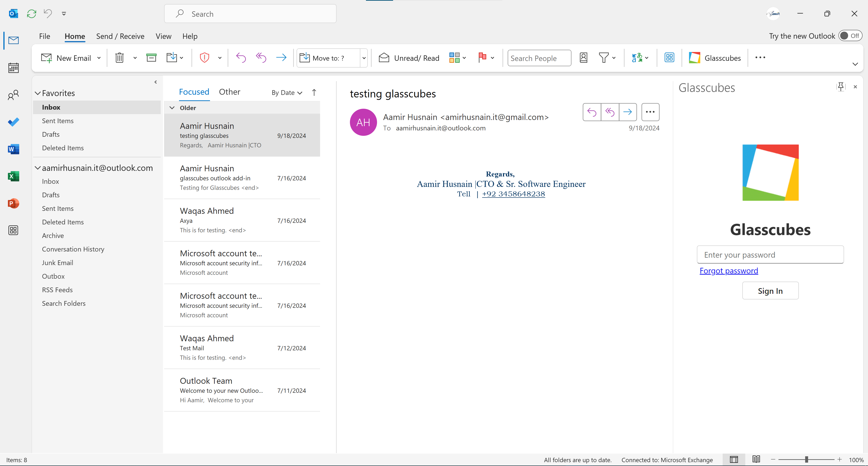Collapse the Favorites section

38,93
